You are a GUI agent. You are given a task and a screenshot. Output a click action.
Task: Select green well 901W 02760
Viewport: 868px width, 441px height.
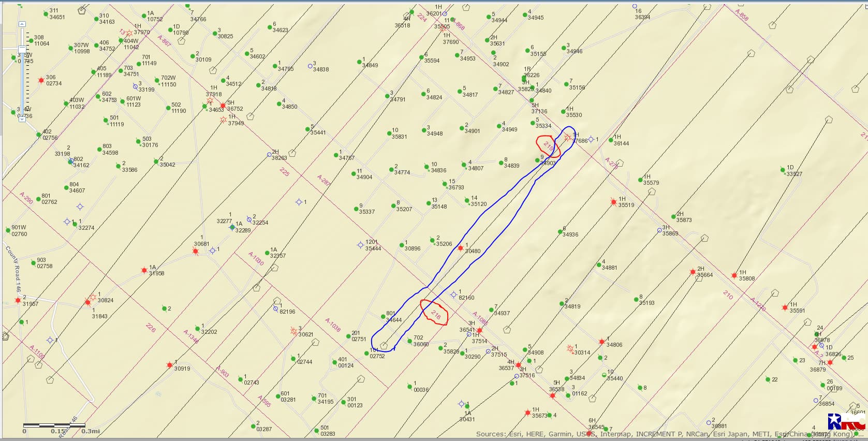click(8, 230)
